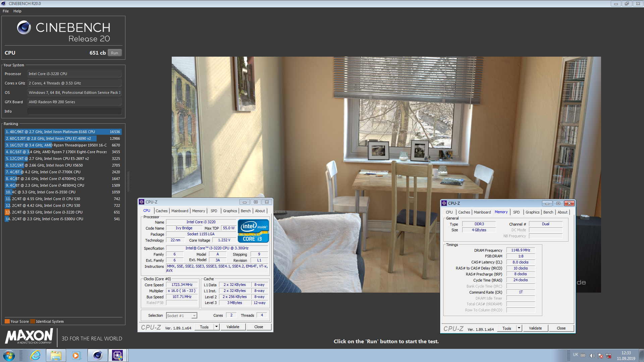Click Tools button in right CPU-Z window

click(507, 328)
